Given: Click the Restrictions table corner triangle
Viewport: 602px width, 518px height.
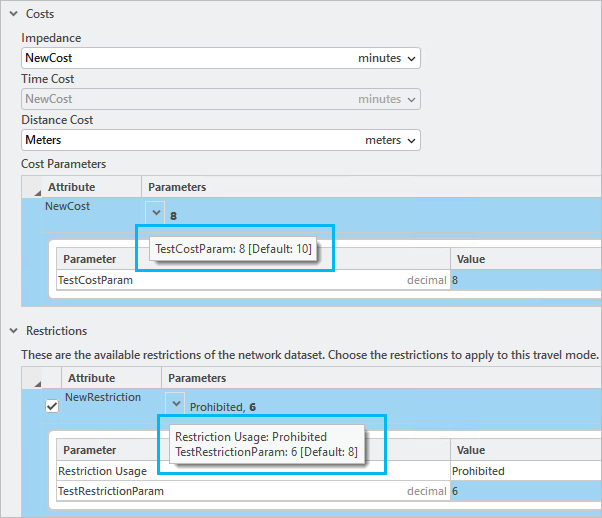Looking at the screenshot, I should pos(38,379).
